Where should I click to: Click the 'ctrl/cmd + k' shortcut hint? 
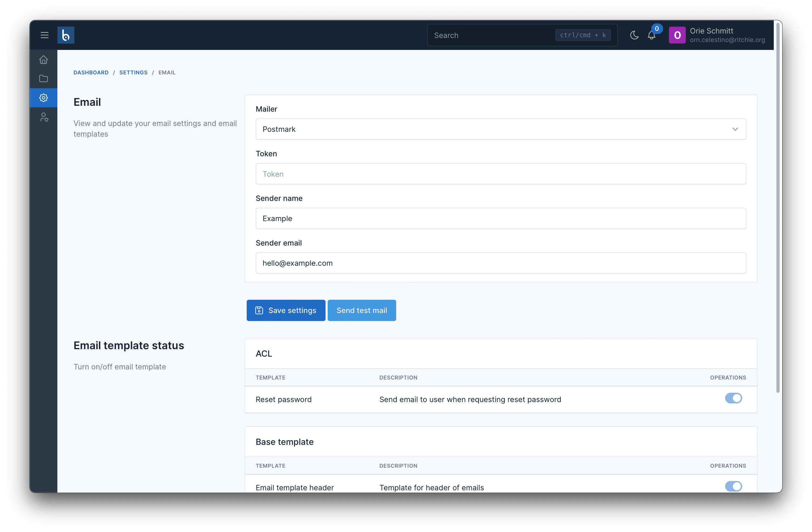coord(583,35)
